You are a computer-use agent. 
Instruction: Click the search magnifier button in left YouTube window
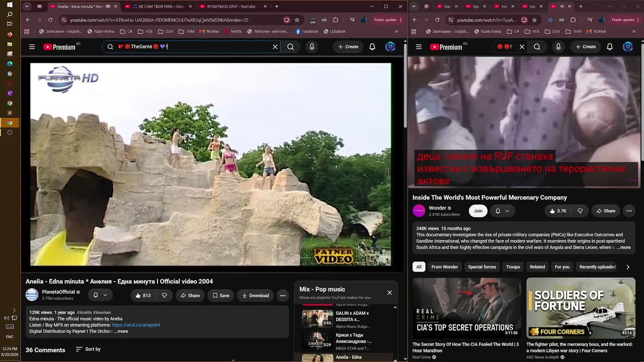point(291,47)
